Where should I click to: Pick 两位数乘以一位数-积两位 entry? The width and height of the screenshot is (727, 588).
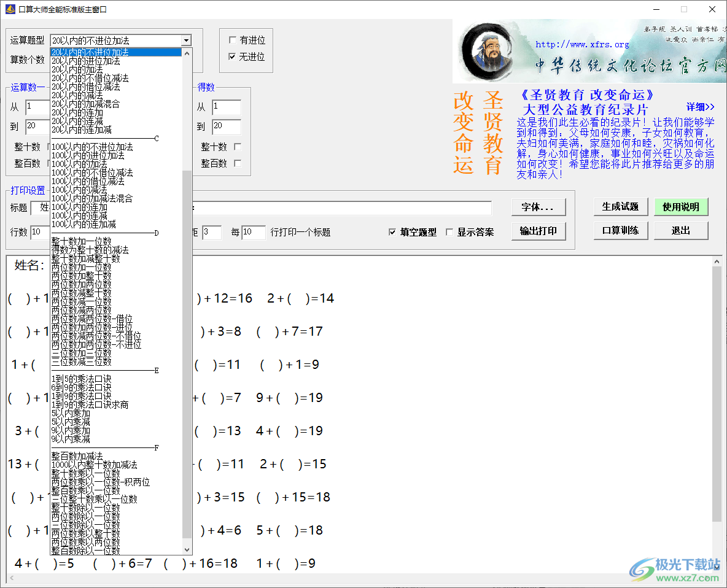point(116,482)
